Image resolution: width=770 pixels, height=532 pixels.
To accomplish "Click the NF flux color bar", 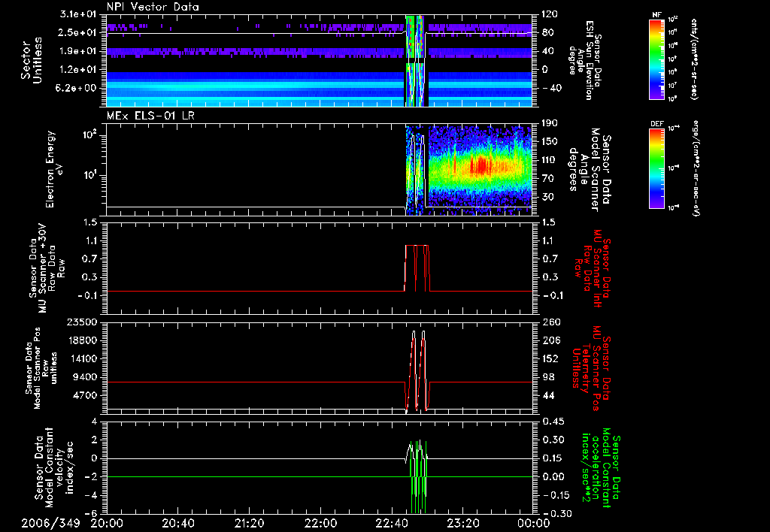I will click(x=656, y=59).
